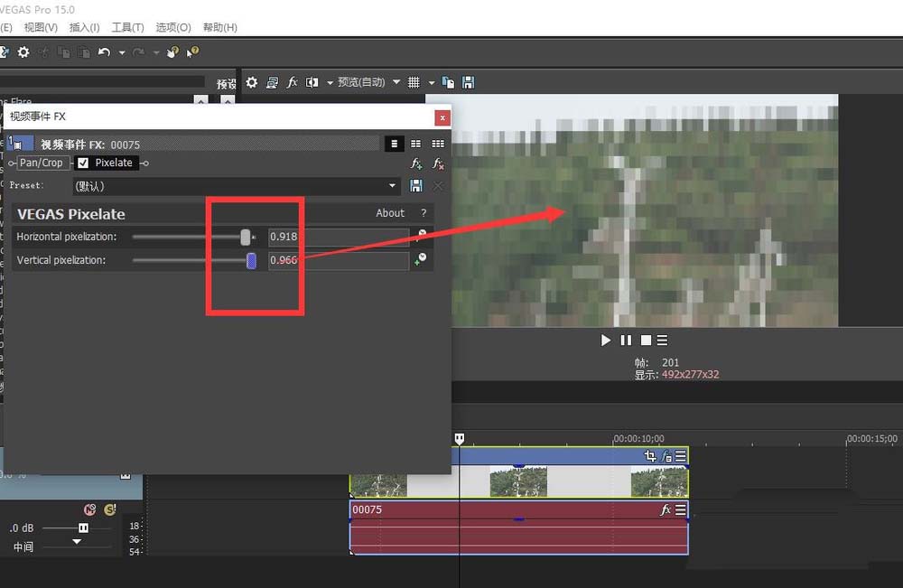This screenshot has width=903, height=588.
Task: Open the 工具(T) menu
Action: 126,27
